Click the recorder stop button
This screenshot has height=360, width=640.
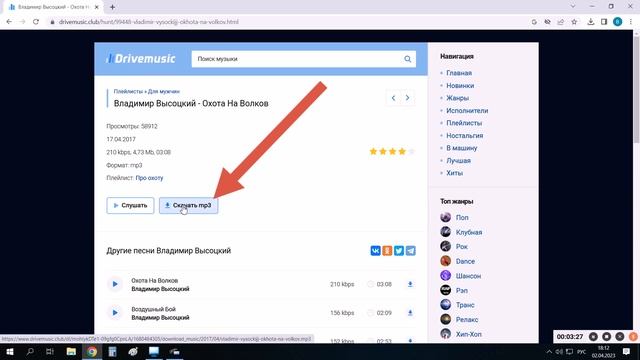[x=607, y=336]
